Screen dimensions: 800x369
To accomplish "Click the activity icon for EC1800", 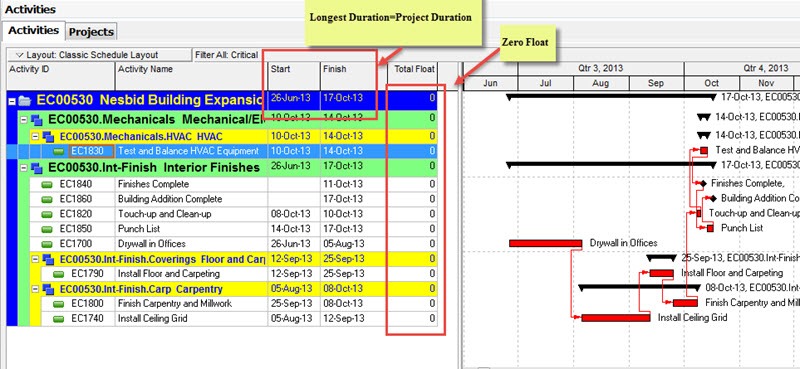I will [x=59, y=304].
